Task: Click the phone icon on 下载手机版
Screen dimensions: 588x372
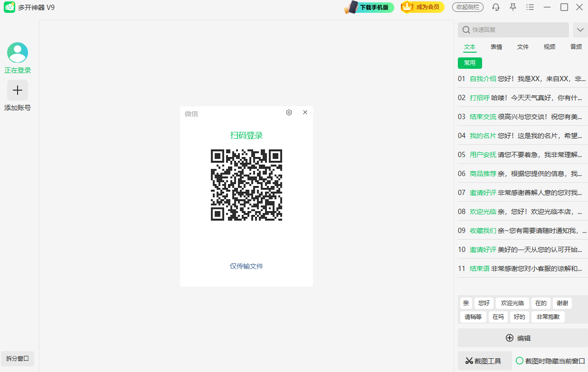Action: (x=351, y=7)
